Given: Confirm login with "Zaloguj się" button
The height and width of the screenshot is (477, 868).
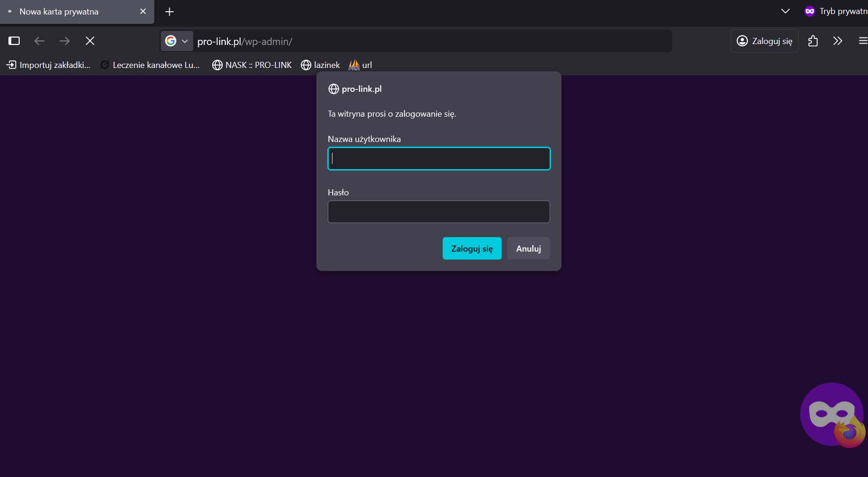Looking at the screenshot, I should (471, 248).
